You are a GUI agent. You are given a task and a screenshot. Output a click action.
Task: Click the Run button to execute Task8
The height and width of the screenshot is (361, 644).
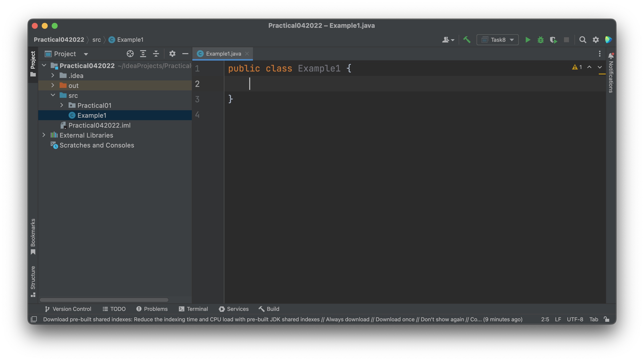[x=527, y=39]
